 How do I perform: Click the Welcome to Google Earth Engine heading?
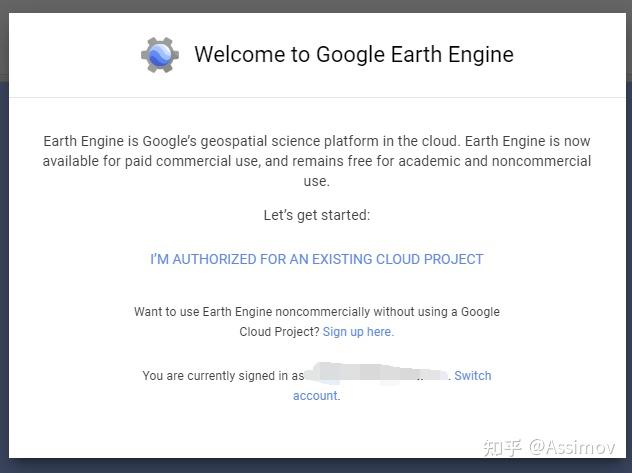(353, 54)
